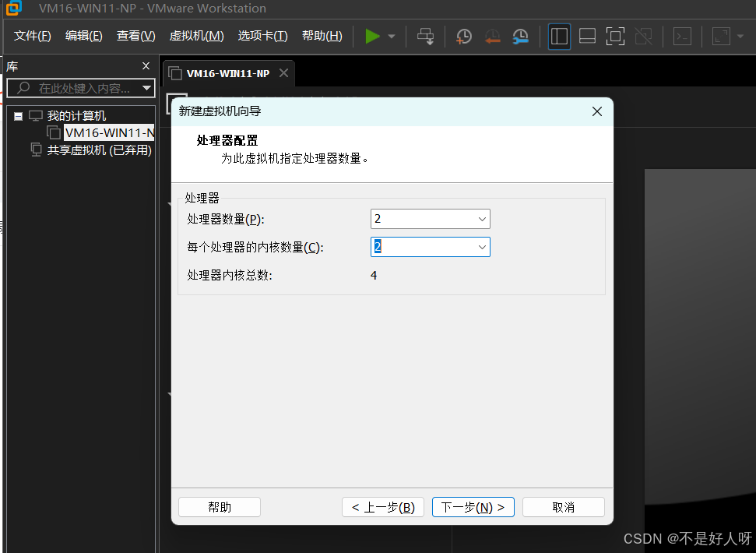Click the unity mode toolbar icon
The width and height of the screenshot is (756, 553).
pos(644,36)
